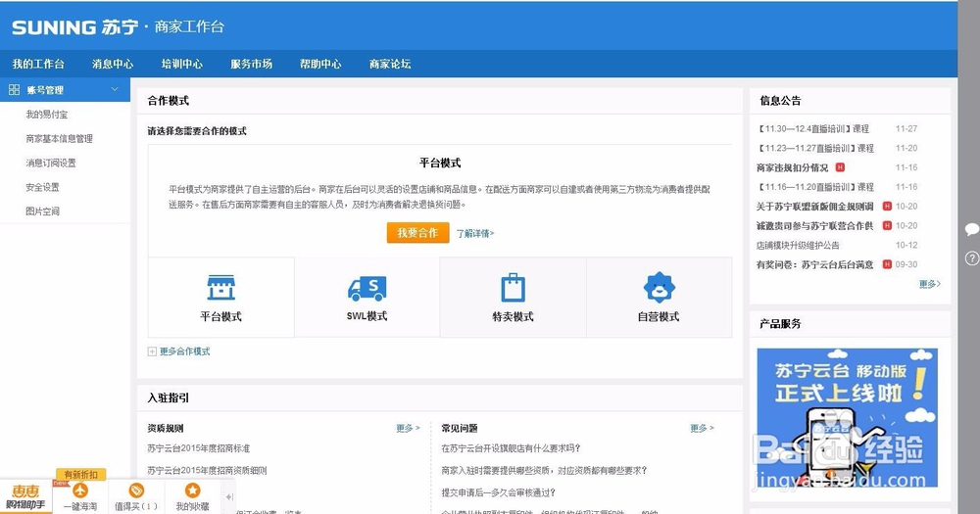Open 有奖问卷：苏宁云台后台满意 announcement
Viewport: 980px width, 514px height.
point(815,264)
